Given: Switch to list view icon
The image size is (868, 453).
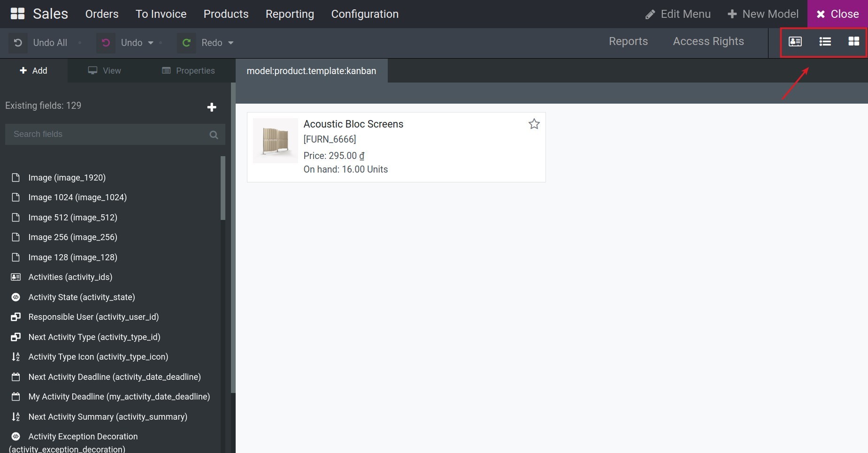Looking at the screenshot, I should coord(825,42).
